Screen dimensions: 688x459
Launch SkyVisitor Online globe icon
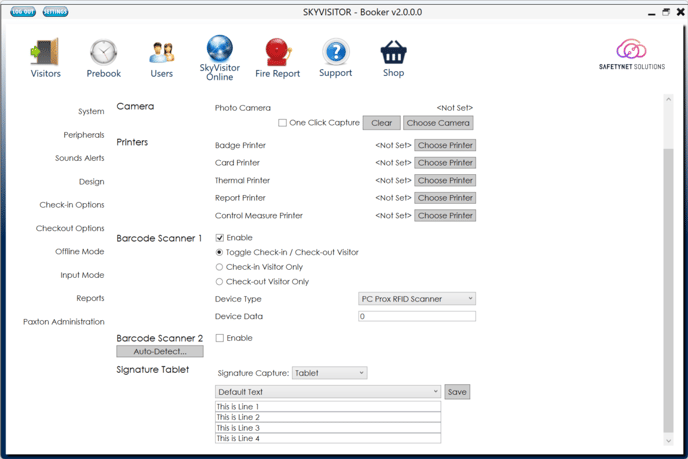[219, 50]
